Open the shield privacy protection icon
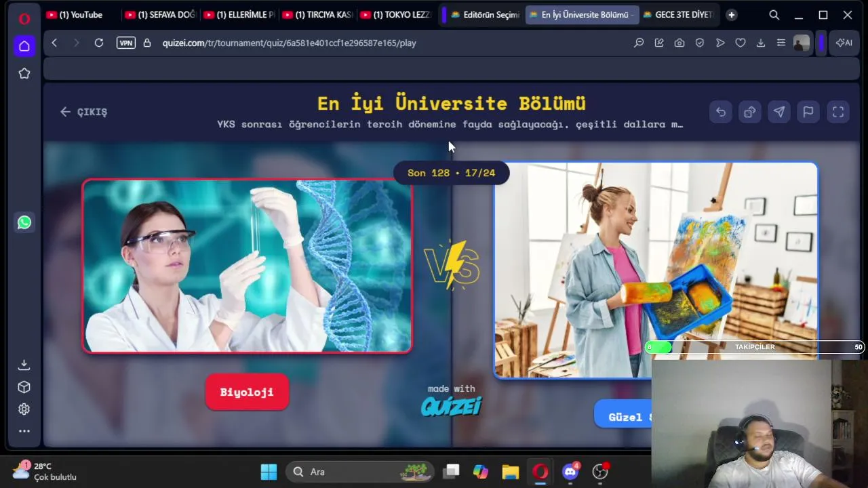This screenshot has height=488, width=868. pos(700,43)
